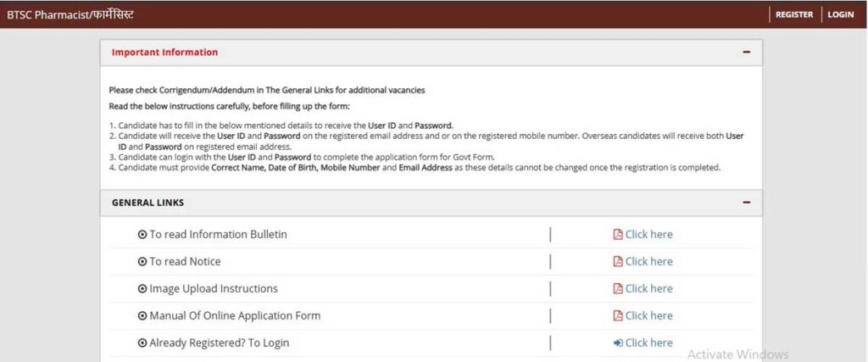Open the Click here link for To read Notice
The image size is (868, 362).
click(x=648, y=262)
